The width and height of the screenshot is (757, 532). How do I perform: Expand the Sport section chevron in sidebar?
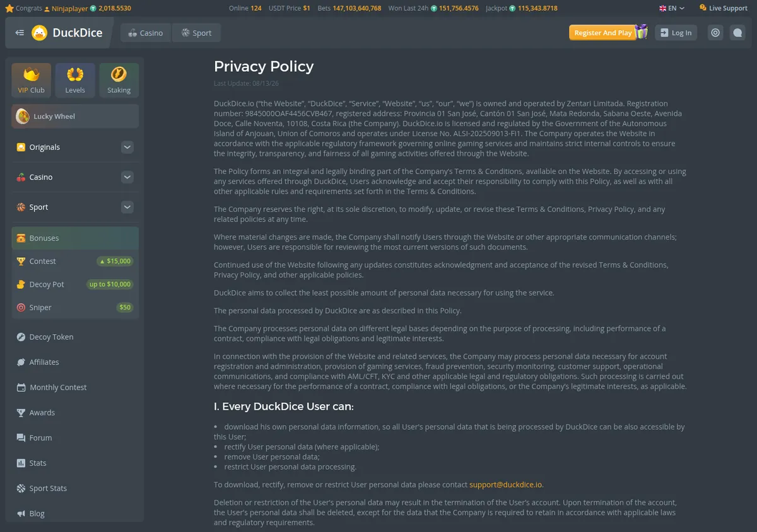127,207
